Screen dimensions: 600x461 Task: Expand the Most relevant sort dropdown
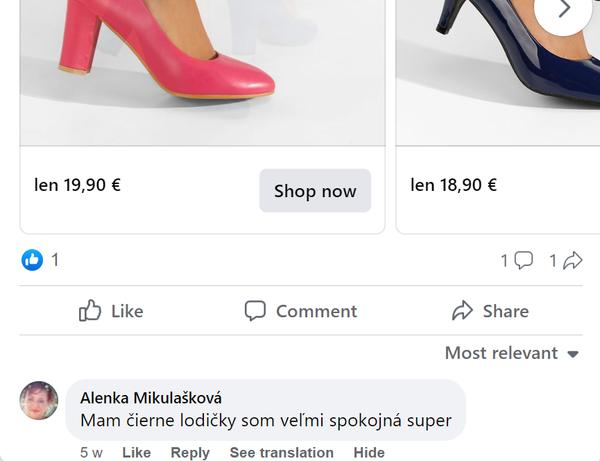(x=512, y=352)
